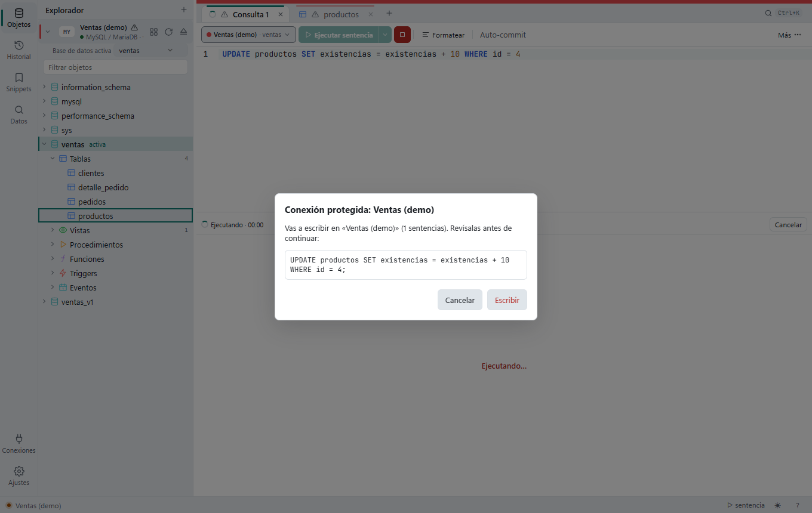Screen dimensions: 812x513
Task: Click the red stop execution button
Action: [402, 35]
